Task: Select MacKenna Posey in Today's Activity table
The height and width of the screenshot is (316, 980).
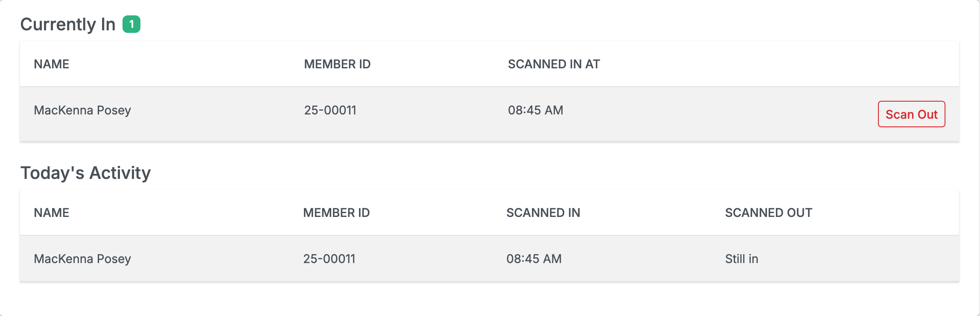Action: pyautogui.click(x=82, y=259)
